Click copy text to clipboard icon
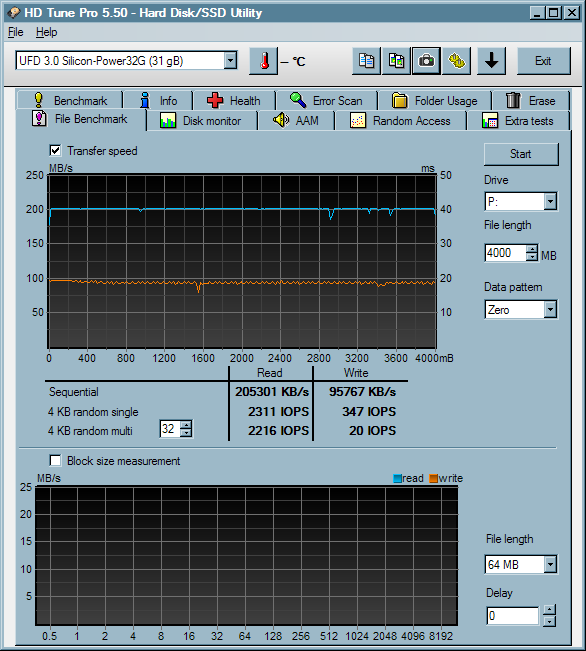The width and height of the screenshot is (586, 651). pyautogui.click(x=366, y=61)
